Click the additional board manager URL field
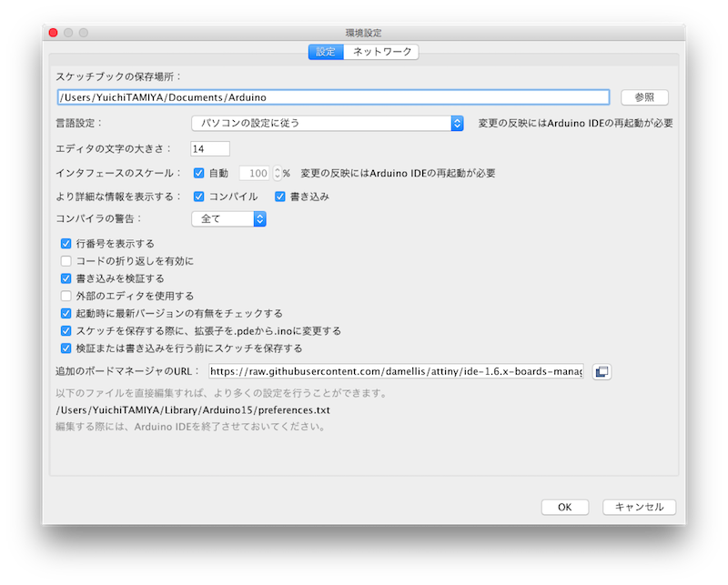Screen dimensions: 728x585 [x=396, y=371]
